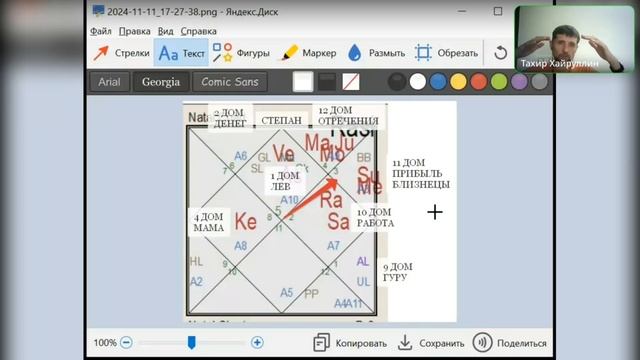The width and height of the screenshot is (640, 360).
Task: Maximize the Яндекс.Диск editor window
Action: (498, 11)
